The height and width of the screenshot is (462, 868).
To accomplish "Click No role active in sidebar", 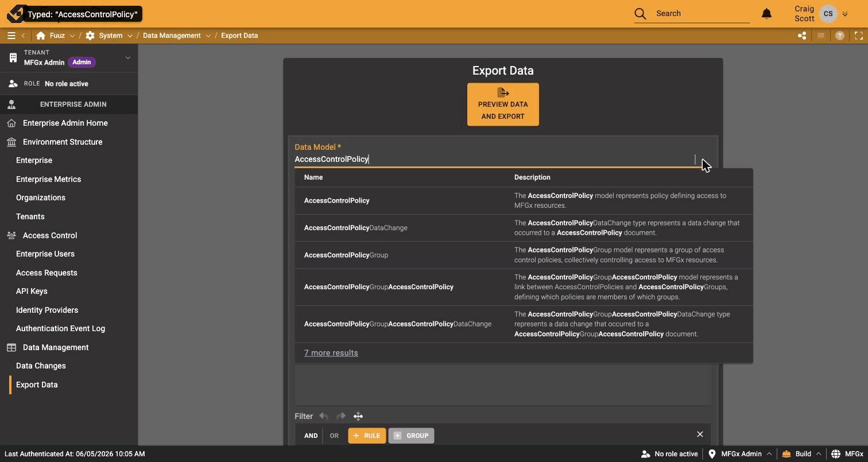I will coord(67,84).
